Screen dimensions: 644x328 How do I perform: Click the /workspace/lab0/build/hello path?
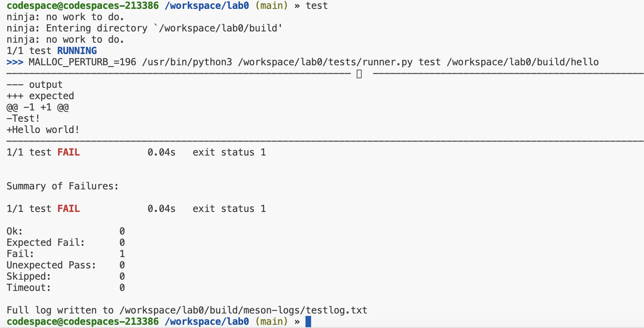click(523, 62)
